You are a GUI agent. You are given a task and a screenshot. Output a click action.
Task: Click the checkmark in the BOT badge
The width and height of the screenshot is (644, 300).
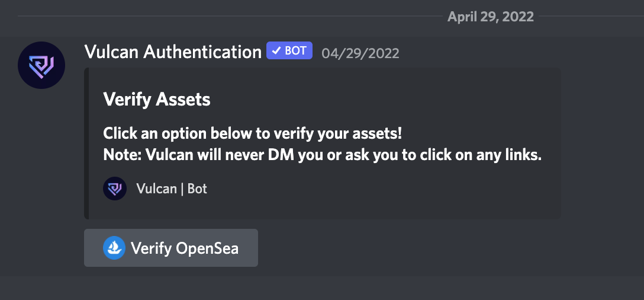[x=276, y=50]
